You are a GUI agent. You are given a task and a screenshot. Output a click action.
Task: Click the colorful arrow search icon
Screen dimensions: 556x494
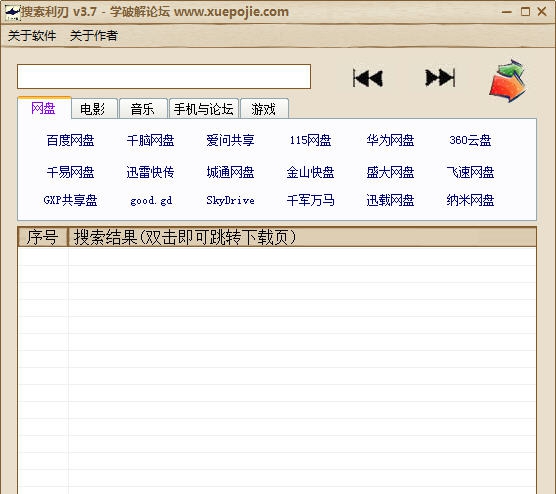tap(507, 81)
